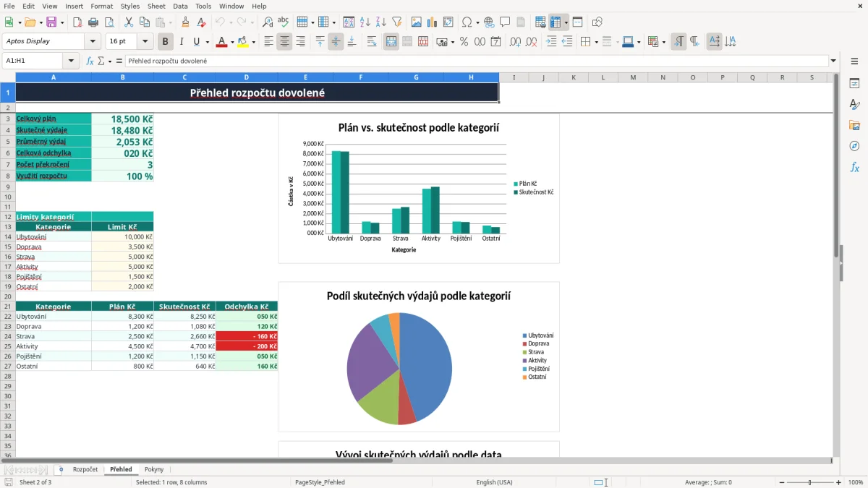This screenshot has height=488, width=868.
Task: Print the spreadsheet
Action: [94, 22]
